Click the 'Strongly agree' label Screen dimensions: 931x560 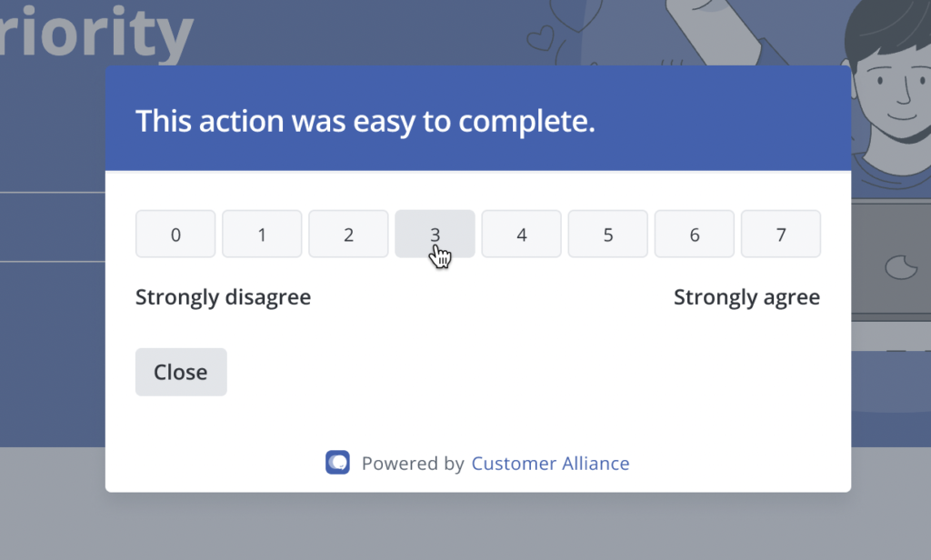(746, 297)
